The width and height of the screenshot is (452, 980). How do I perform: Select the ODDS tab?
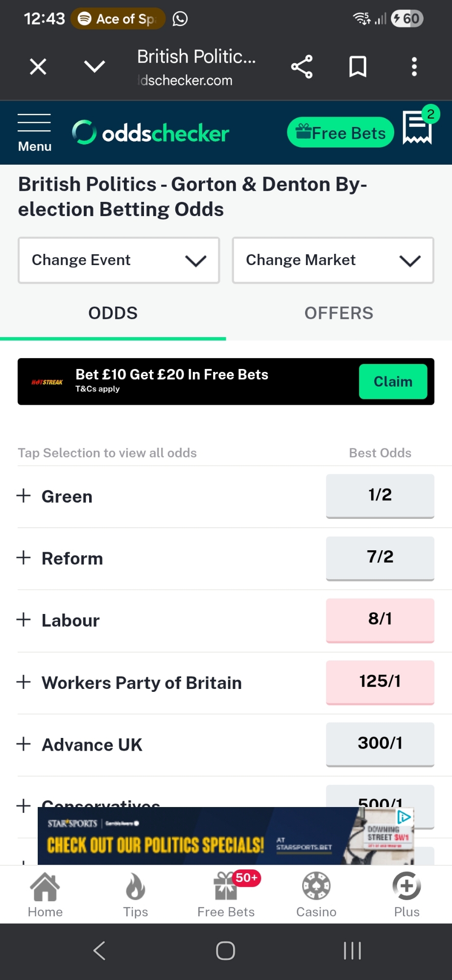[x=113, y=313]
